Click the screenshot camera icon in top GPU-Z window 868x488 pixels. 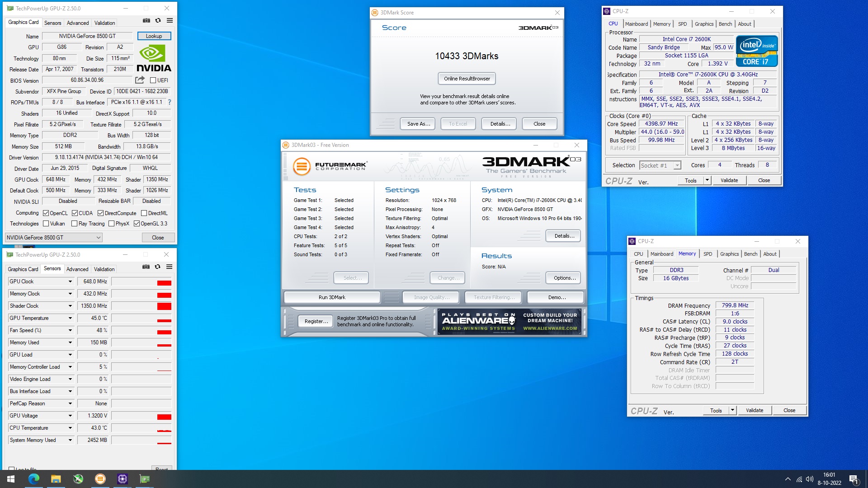(x=146, y=20)
